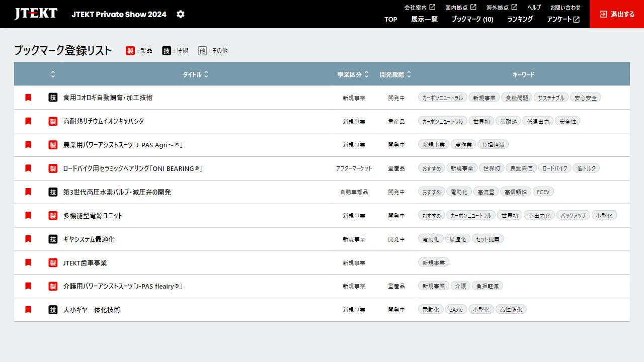The width and height of the screenshot is (644, 362).
Task: Click the black 技 legend icon for 技術
Action: click(167, 51)
